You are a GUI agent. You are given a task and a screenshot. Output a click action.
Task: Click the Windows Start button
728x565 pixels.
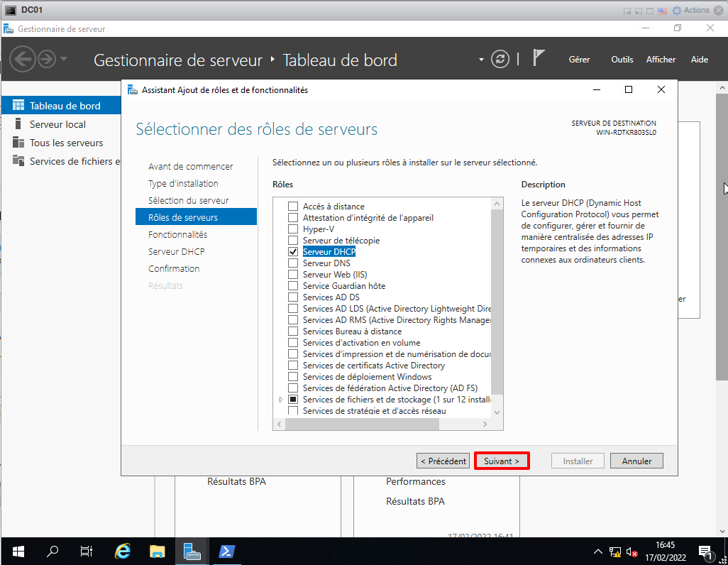pos(18,552)
